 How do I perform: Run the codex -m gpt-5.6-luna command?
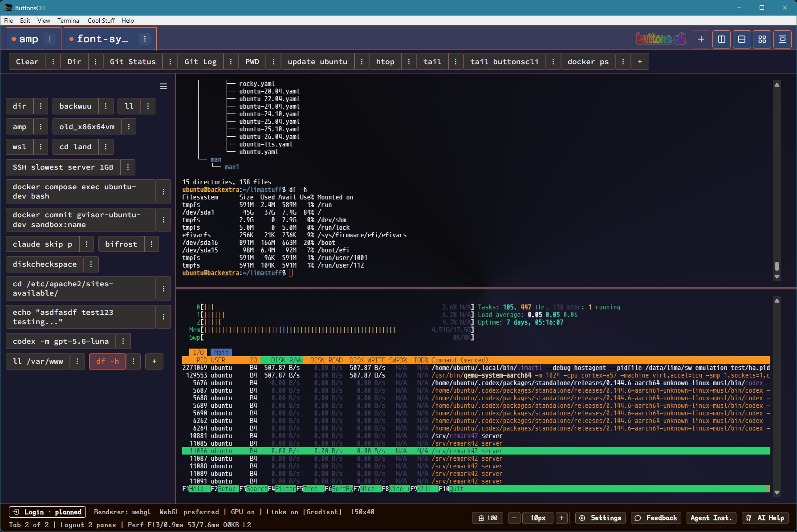61,341
